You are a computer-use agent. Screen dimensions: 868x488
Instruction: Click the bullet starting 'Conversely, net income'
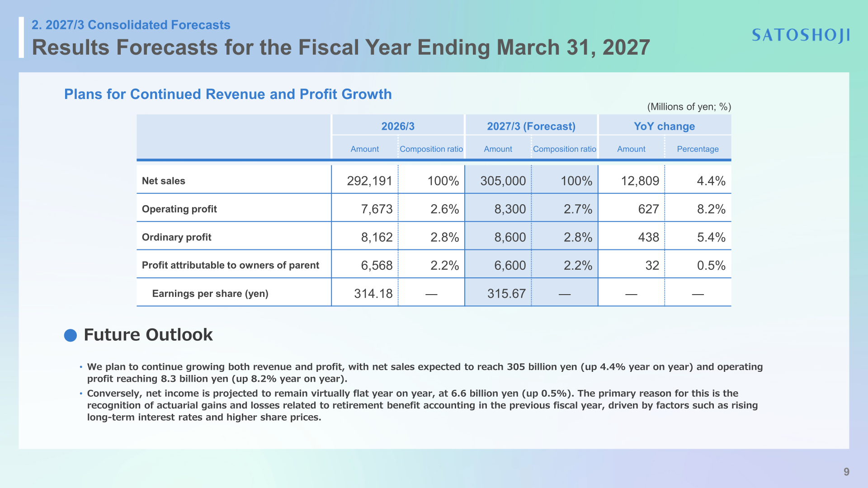tap(422, 405)
